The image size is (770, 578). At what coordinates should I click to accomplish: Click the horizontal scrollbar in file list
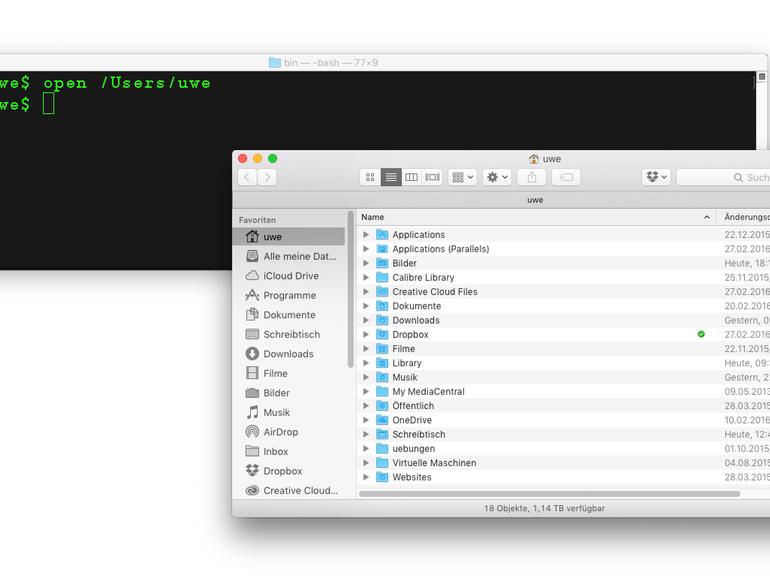pos(550,494)
